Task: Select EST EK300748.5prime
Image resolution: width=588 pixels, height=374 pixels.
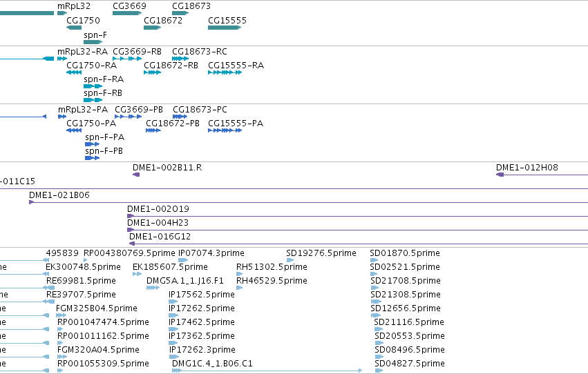Action: (x=83, y=267)
